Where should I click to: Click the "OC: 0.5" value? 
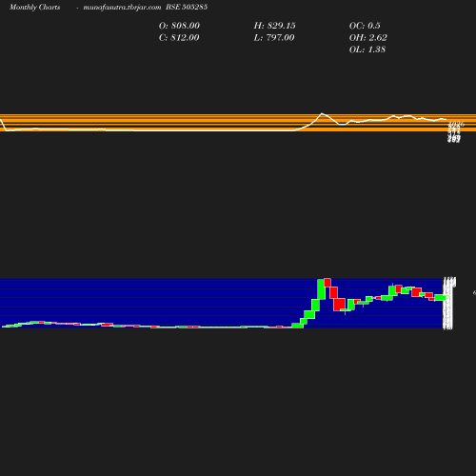pos(365,26)
